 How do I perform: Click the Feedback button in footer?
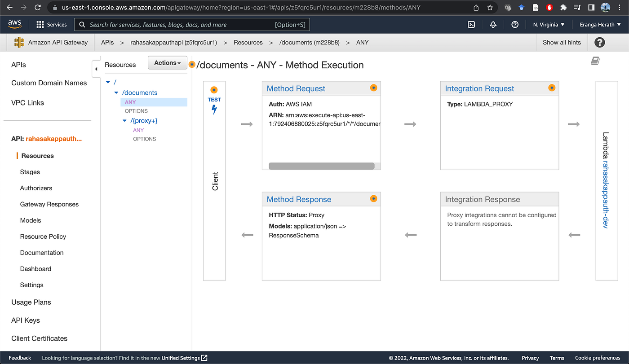(x=20, y=358)
